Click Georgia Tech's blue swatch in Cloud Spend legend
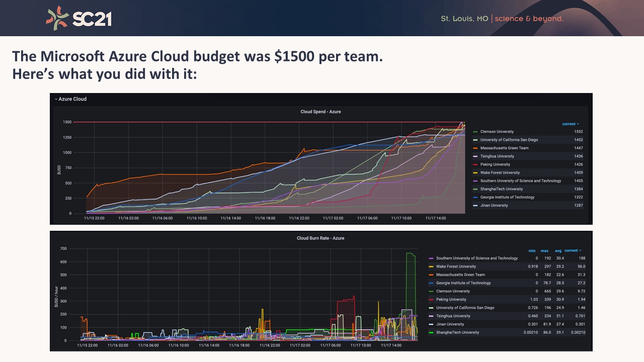This screenshot has height=362, width=644. click(x=475, y=197)
